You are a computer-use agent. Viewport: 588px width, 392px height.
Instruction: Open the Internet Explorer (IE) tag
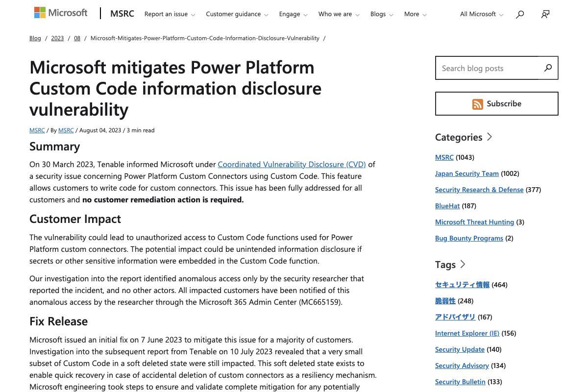[467, 333]
